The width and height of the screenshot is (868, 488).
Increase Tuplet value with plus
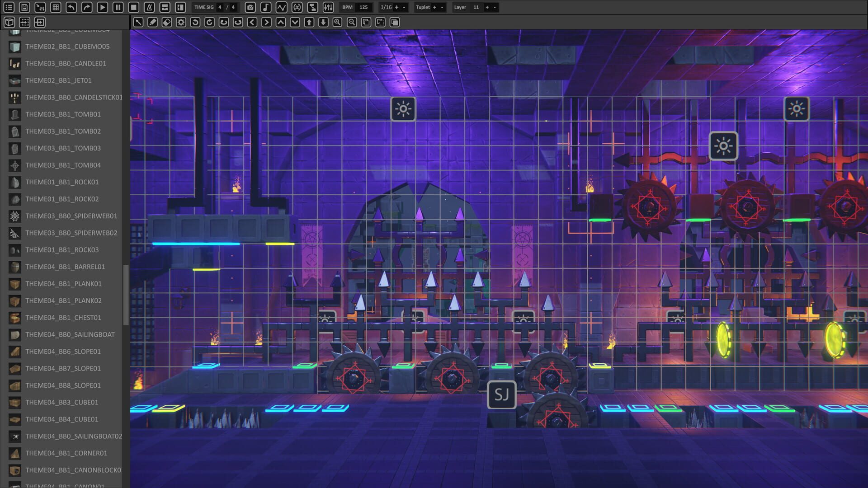point(434,7)
